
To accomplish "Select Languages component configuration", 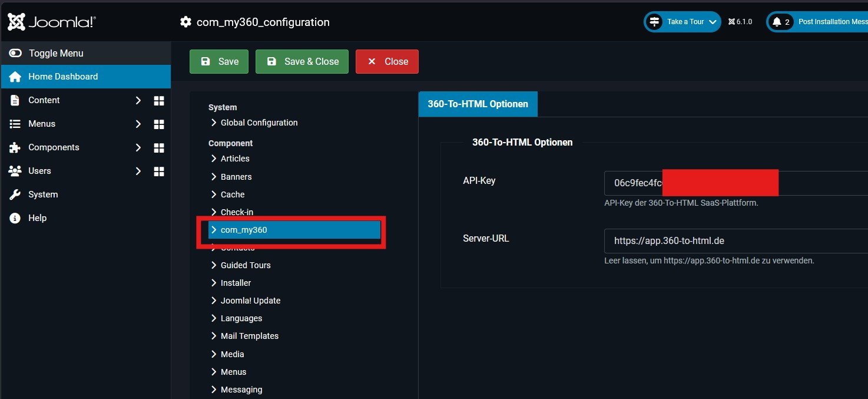I will coord(241,318).
